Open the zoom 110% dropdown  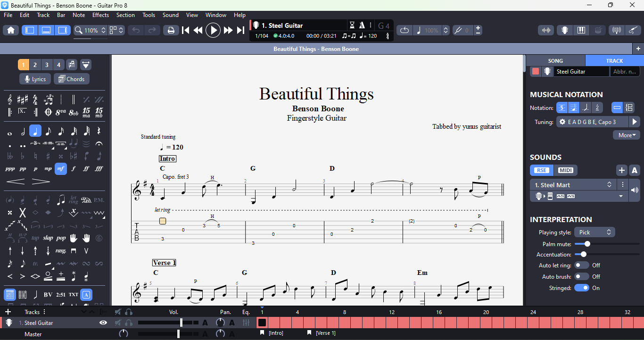[x=91, y=30]
